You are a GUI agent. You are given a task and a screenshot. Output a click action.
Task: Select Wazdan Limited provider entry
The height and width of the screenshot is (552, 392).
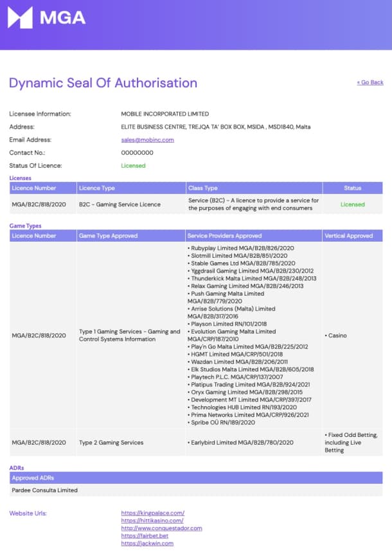pos(238,362)
